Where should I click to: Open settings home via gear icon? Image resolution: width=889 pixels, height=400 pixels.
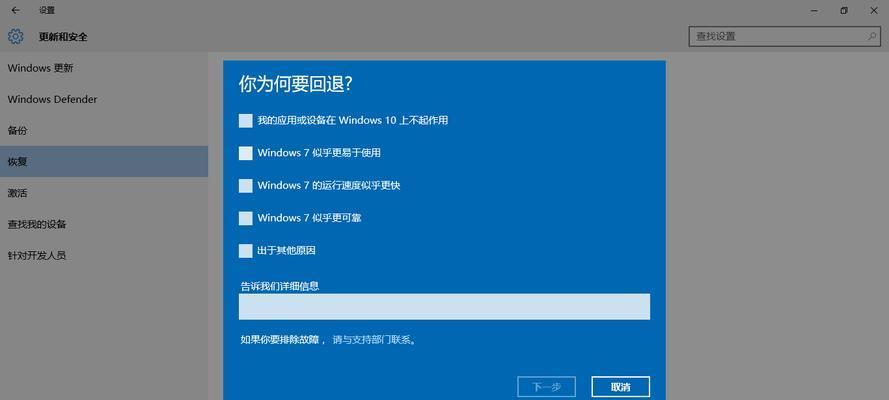pyautogui.click(x=15, y=37)
